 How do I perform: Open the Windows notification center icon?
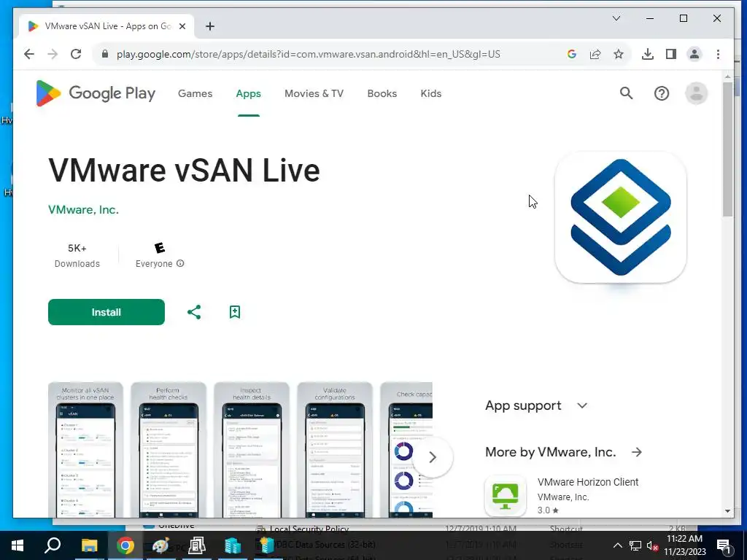724,546
